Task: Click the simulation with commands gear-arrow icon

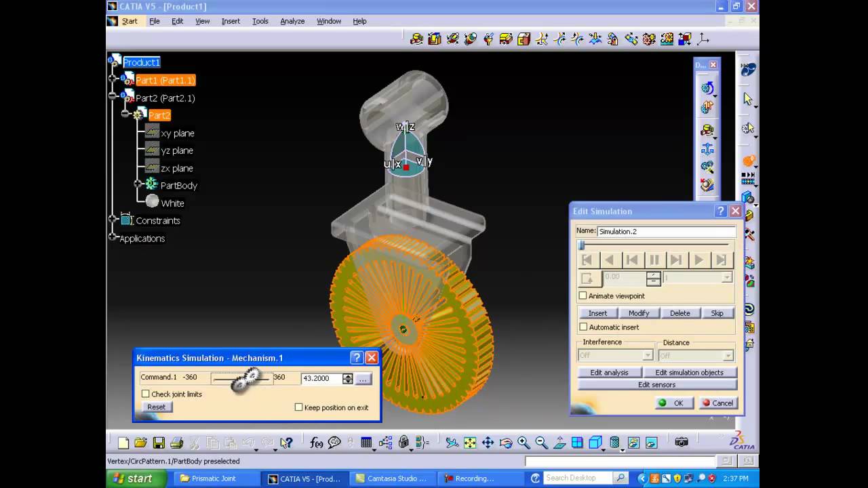Action: (x=707, y=87)
